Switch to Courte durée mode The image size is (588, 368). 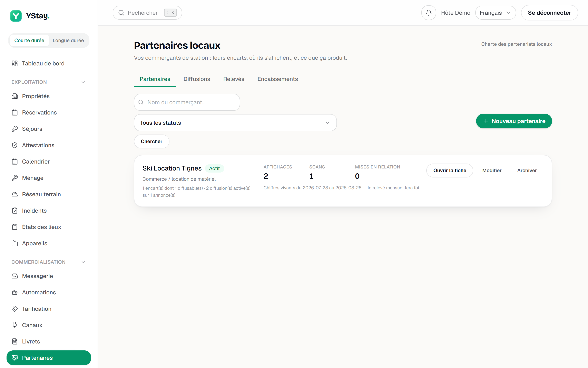pos(29,40)
